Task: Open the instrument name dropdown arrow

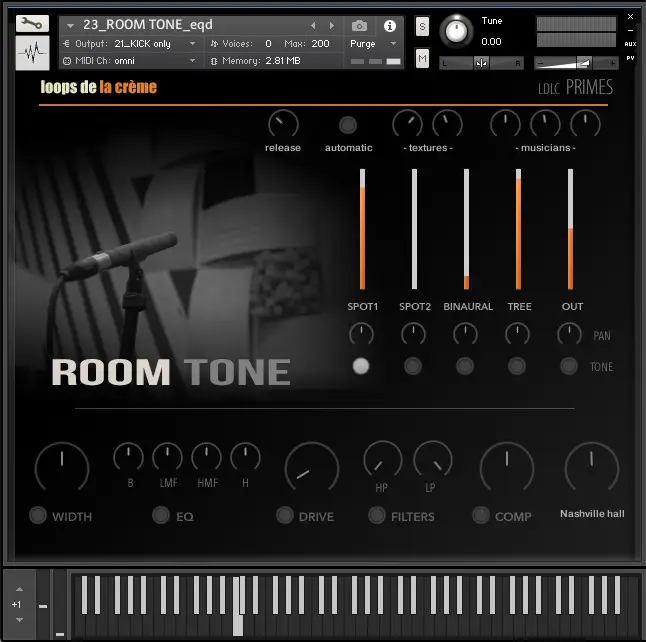Action: coord(70,26)
